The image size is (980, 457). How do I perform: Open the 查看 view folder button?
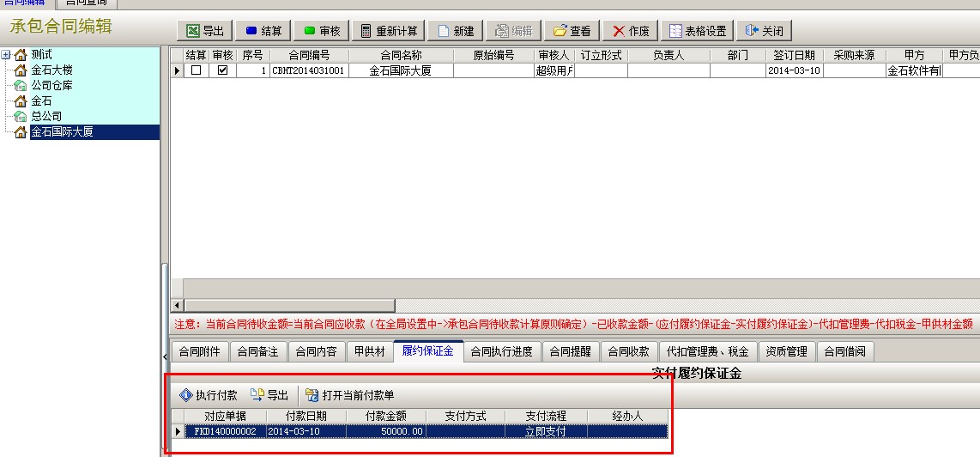pyautogui.click(x=572, y=31)
